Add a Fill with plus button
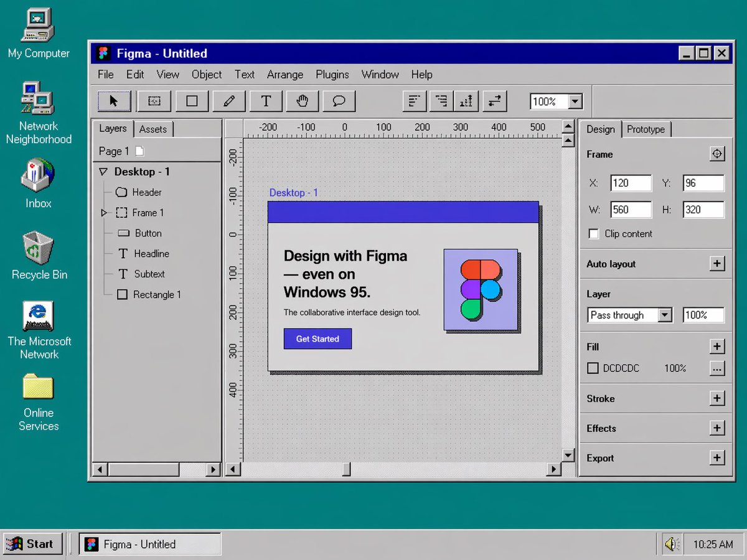The height and width of the screenshot is (560, 747). tap(717, 347)
